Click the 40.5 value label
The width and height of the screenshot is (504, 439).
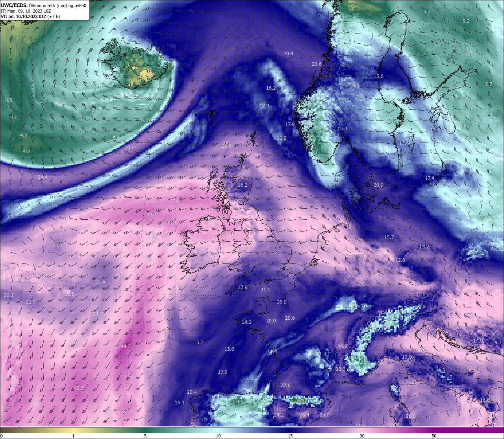tap(79, 388)
